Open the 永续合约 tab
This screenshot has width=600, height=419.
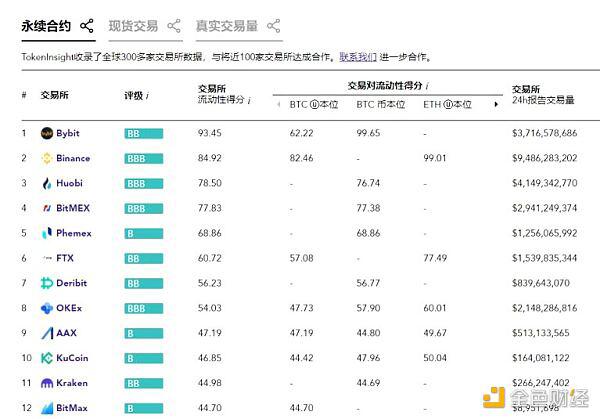[46, 26]
